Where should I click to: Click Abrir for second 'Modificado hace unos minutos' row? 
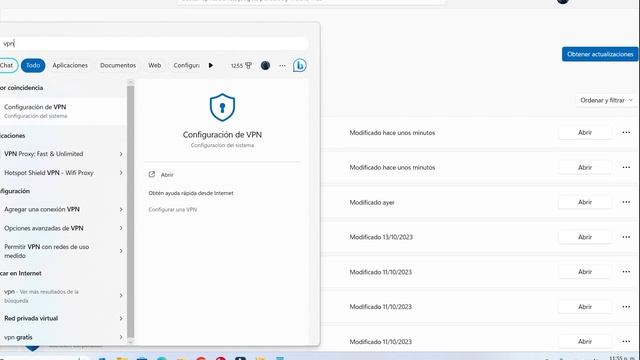(x=585, y=167)
